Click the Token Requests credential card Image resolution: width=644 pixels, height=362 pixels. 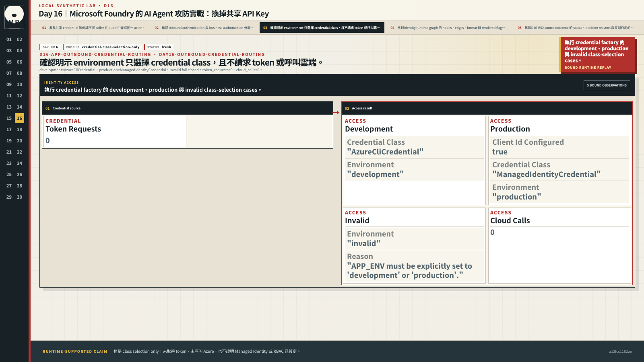point(115,132)
